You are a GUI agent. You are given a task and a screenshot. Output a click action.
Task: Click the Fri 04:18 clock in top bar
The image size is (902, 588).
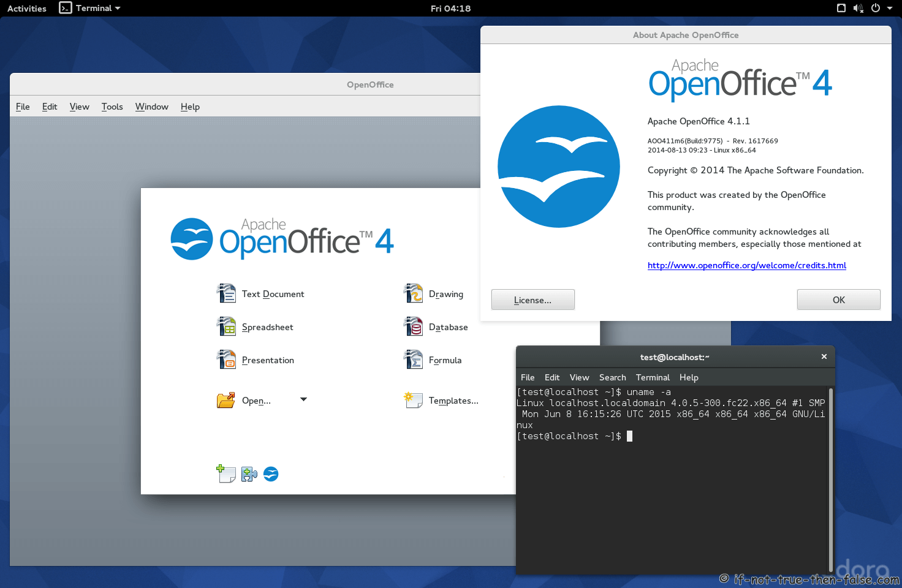click(x=450, y=9)
